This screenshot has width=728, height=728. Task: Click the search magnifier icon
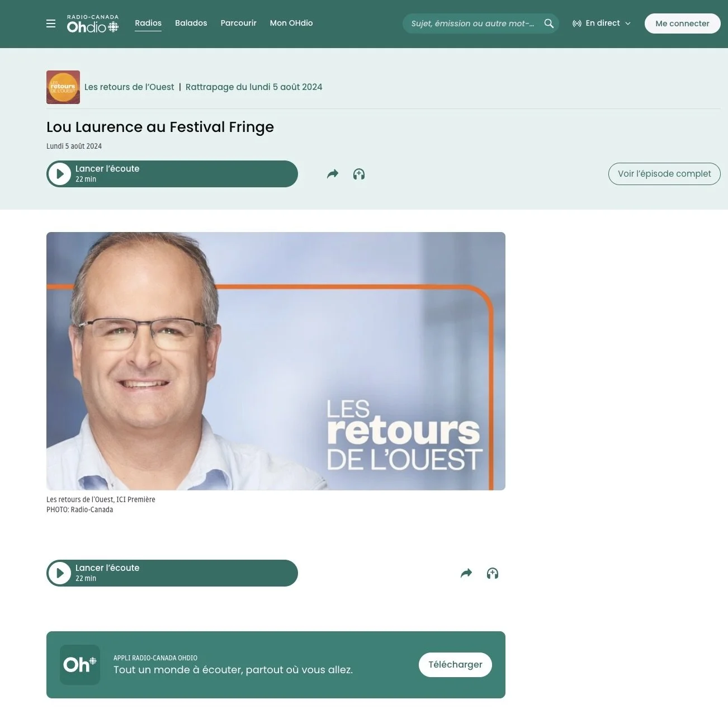549,23
